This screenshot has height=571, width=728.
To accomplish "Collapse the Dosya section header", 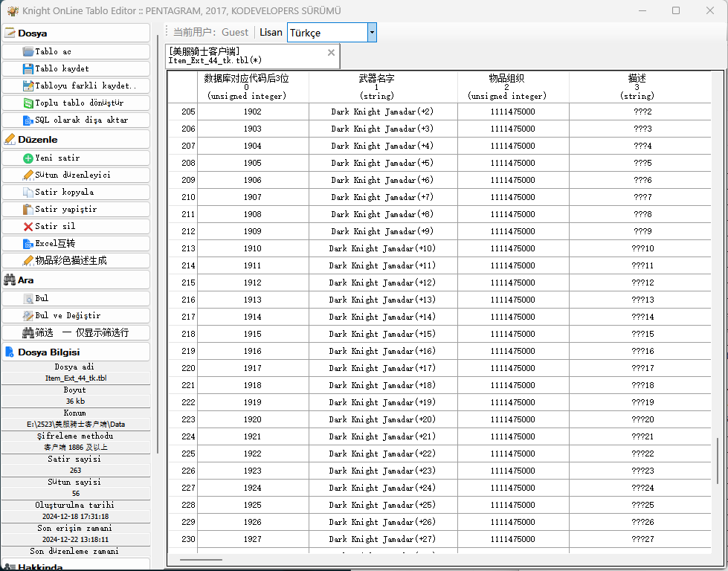I will (76, 33).
